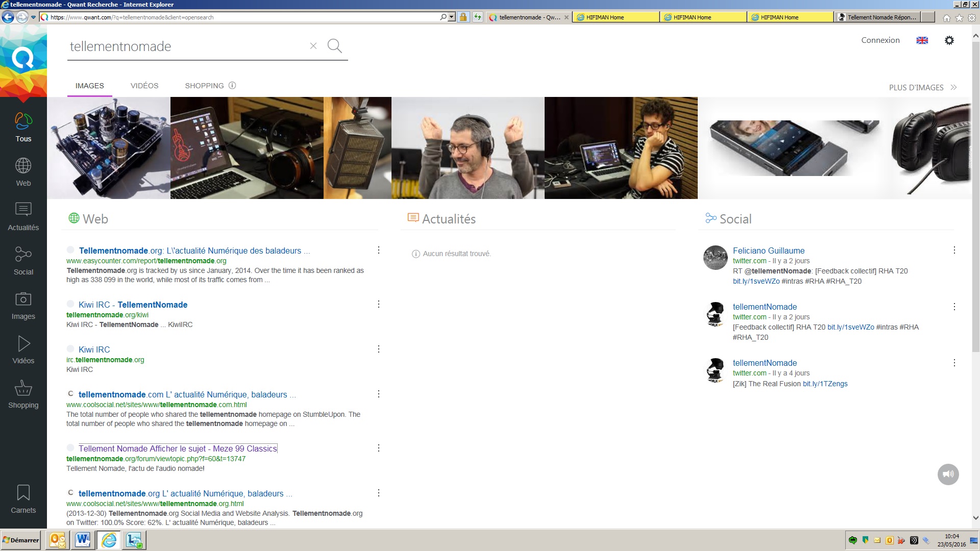Viewport: 980px width, 551px height.
Task: Click the megaphone feedback button
Action: click(948, 474)
